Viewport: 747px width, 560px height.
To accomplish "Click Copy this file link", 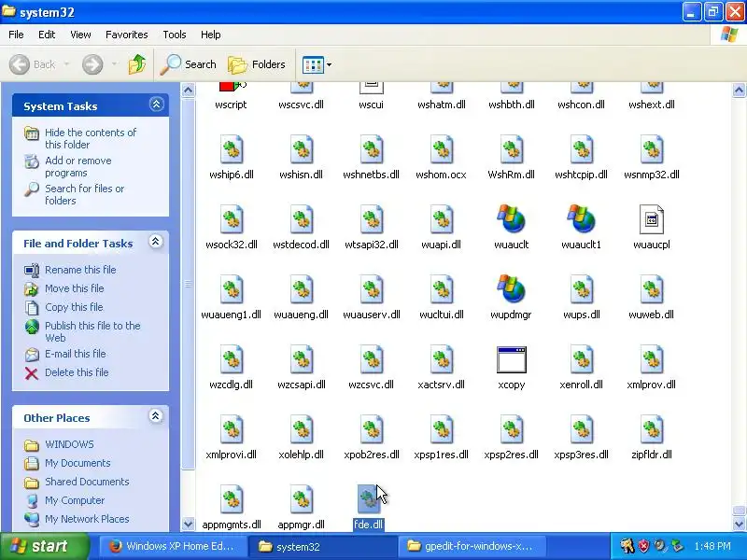I will pyautogui.click(x=74, y=307).
